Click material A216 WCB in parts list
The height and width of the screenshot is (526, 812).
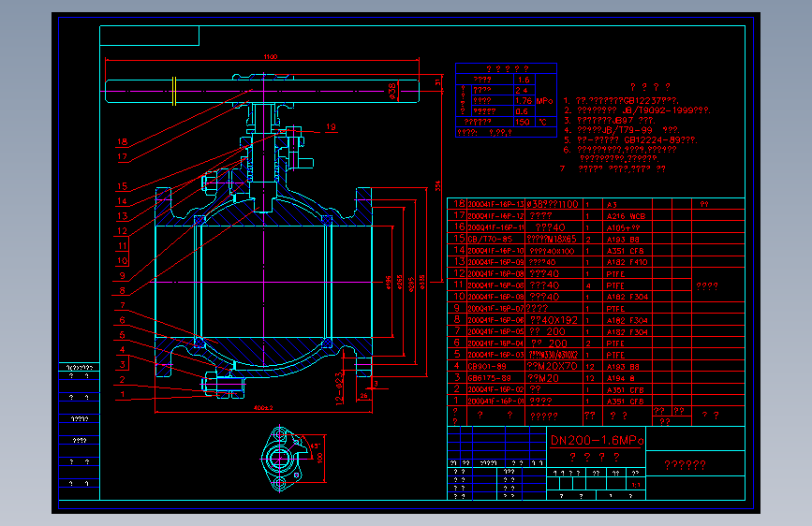(x=626, y=216)
